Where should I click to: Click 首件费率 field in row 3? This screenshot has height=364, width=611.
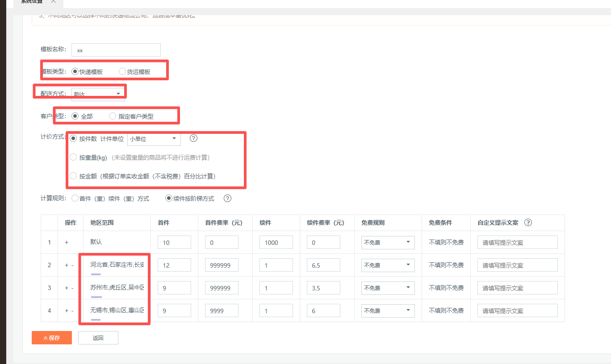222,288
